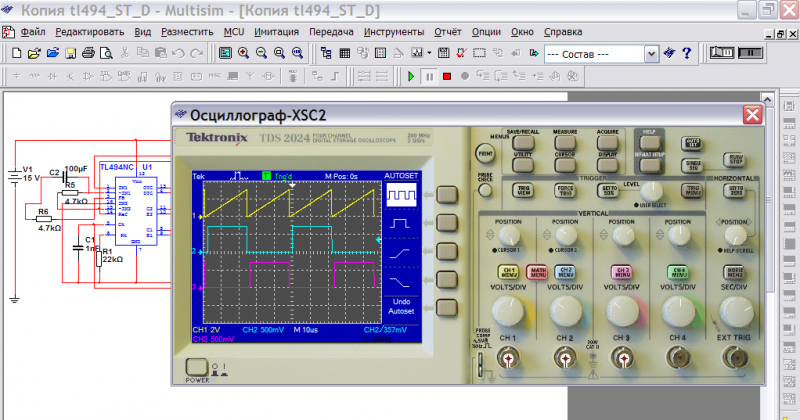Open print preview
The width and height of the screenshot is (800, 420).
[106, 53]
